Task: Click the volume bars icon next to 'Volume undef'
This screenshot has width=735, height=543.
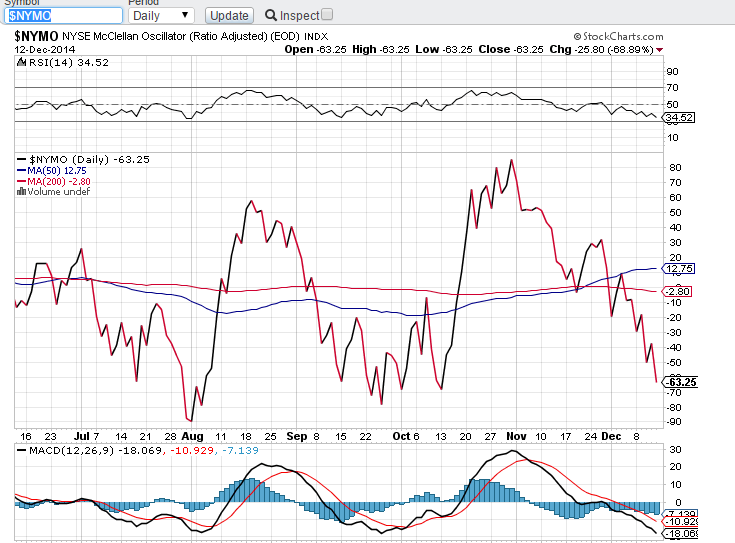Action: click(x=21, y=191)
